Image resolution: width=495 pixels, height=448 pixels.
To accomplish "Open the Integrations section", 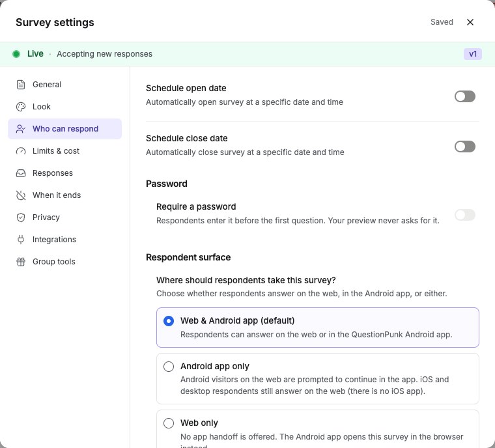I will coord(64,240).
